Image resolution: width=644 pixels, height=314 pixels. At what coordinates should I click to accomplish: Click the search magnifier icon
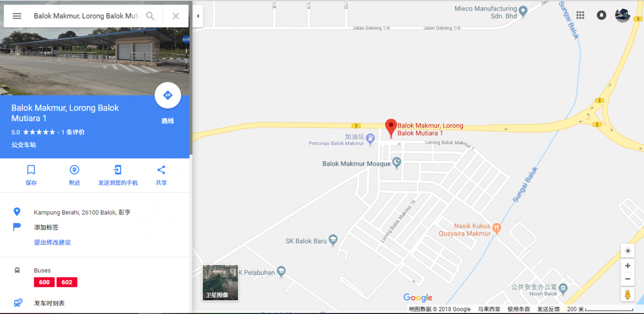click(150, 16)
